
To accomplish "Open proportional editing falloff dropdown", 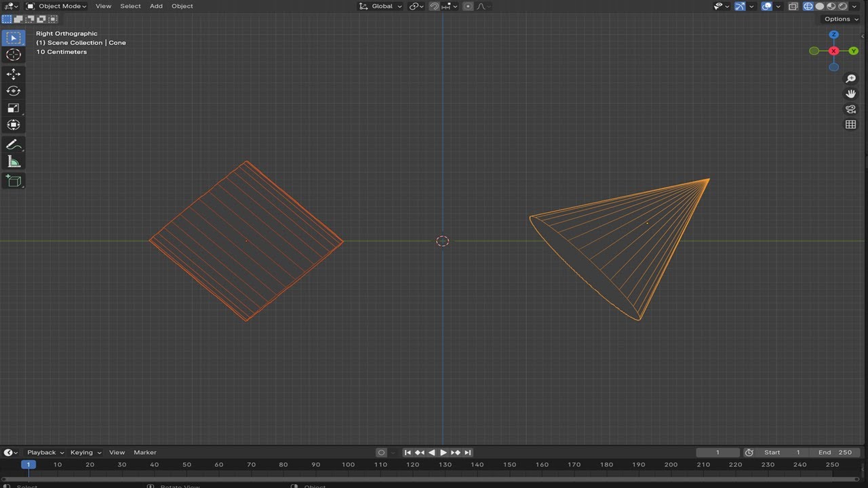I will tap(483, 6).
